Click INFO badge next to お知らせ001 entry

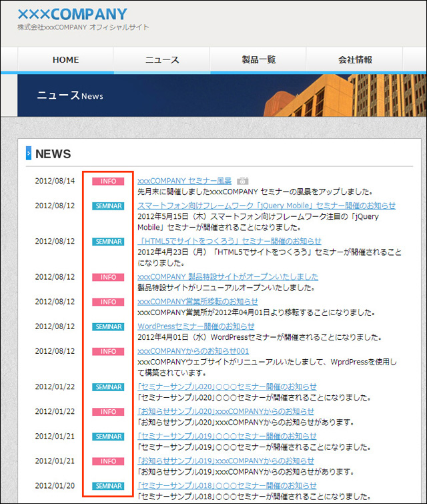pos(108,352)
